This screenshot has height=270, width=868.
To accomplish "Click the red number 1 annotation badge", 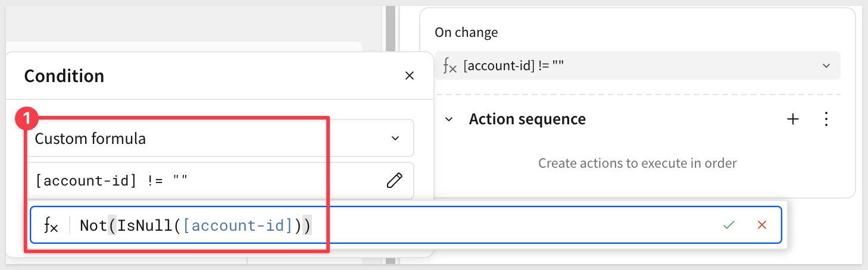I will coord(26,118).
